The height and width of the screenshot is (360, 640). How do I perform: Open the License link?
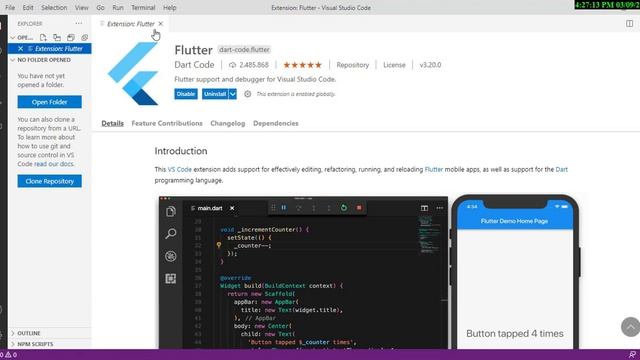(x=394, y=65)
